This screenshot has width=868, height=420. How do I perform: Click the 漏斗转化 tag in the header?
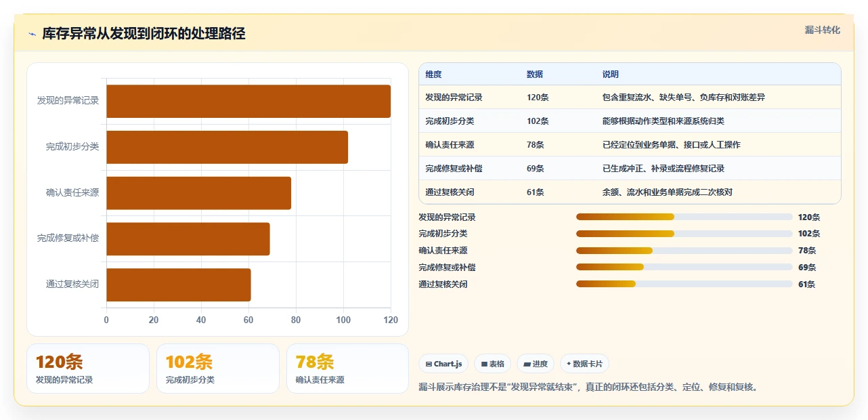tap(822, 30)
